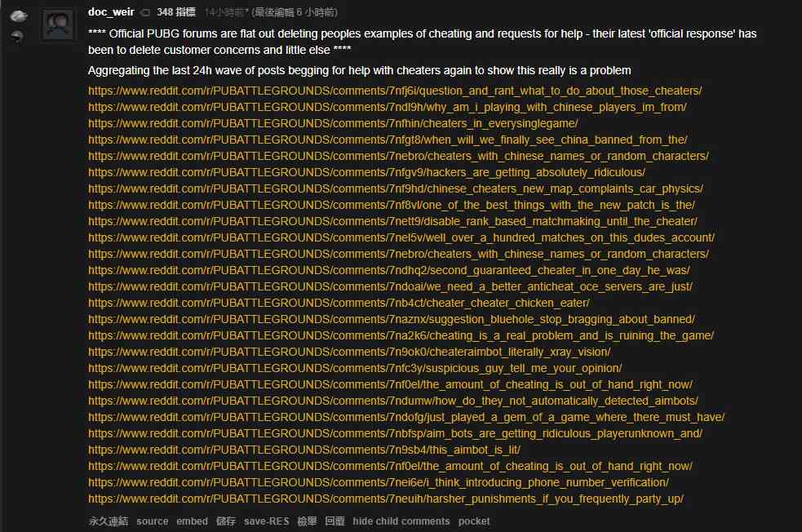The width and height of the screenshot is (802, 532).
Task: Open the 'suspicious_guy_tell_me_your_opinion' link
Action: tap(355, 368)
